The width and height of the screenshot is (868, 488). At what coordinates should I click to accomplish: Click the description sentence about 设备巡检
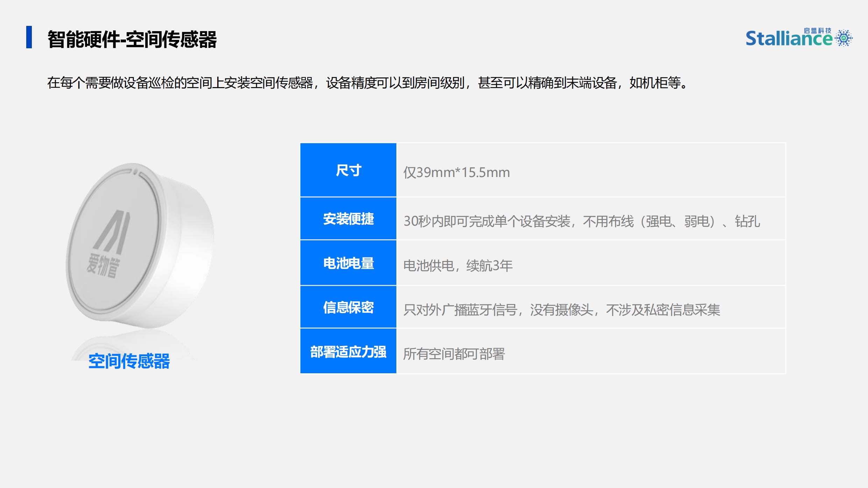[368, 83]
